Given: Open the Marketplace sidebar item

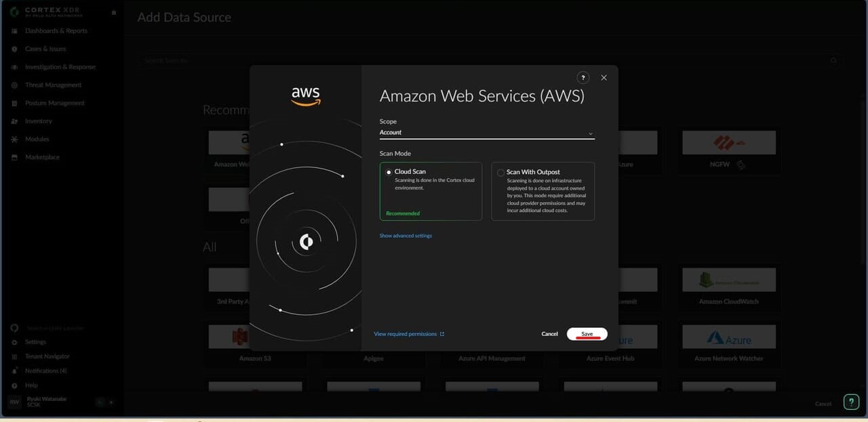Looking at the screenshot, I should pos(42,157).
